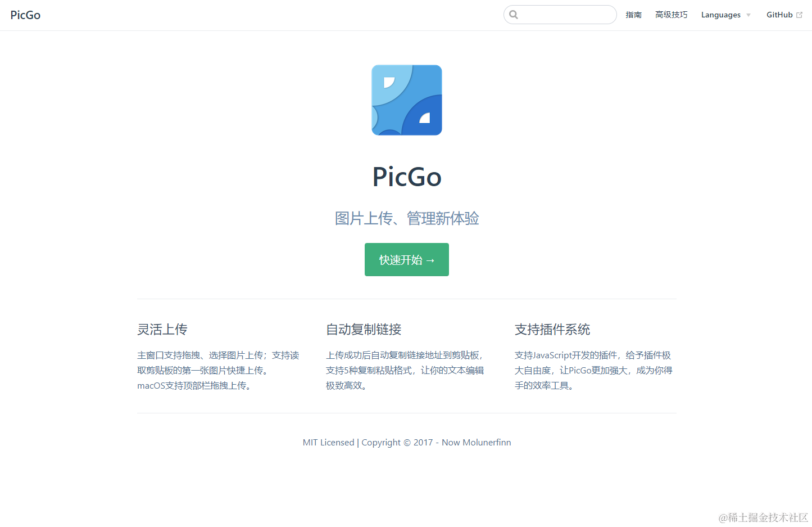Image resolution: width=812 pixels, height=527 pixels.
Task: Open the 高级技巧 nav link
Action: [x=671, y=15]
